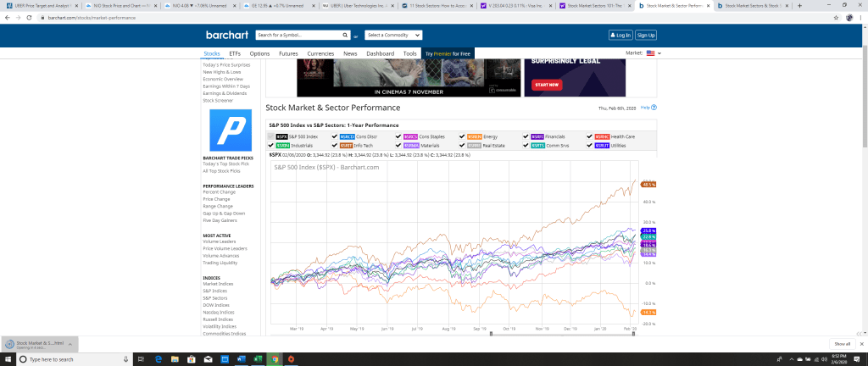This screenshot has width=868, height=366.
Task: Click the Log In button
Action: click(620, 35)
